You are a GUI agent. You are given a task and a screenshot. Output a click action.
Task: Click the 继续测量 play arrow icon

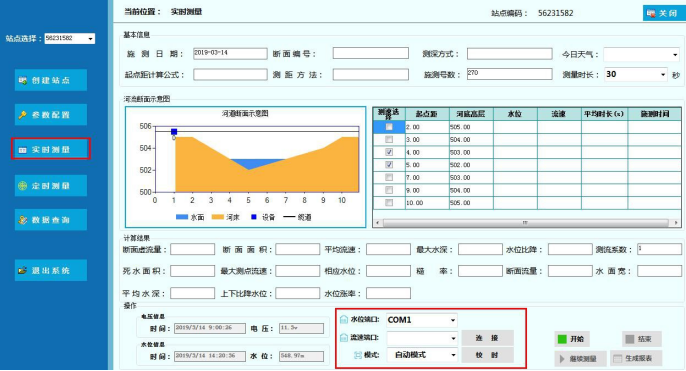tap(562, 359)
